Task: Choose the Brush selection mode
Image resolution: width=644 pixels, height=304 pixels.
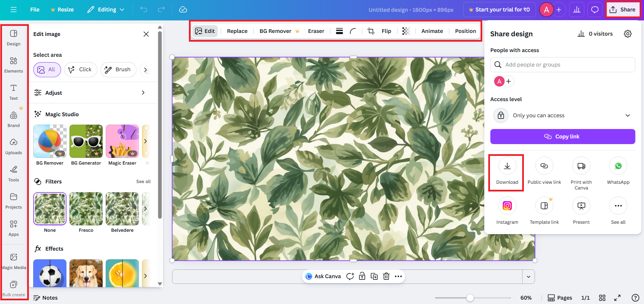Action: [118, 70]
